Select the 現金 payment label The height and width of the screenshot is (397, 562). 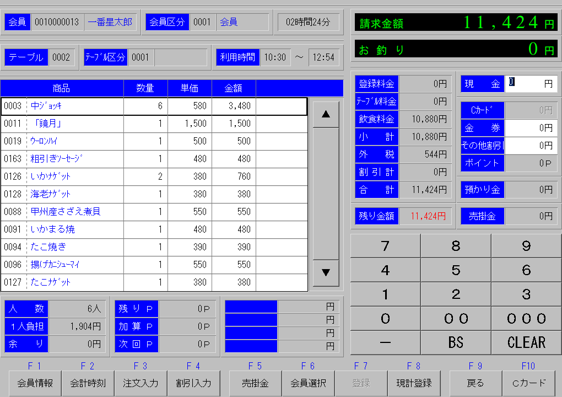[x=482, y=84]
